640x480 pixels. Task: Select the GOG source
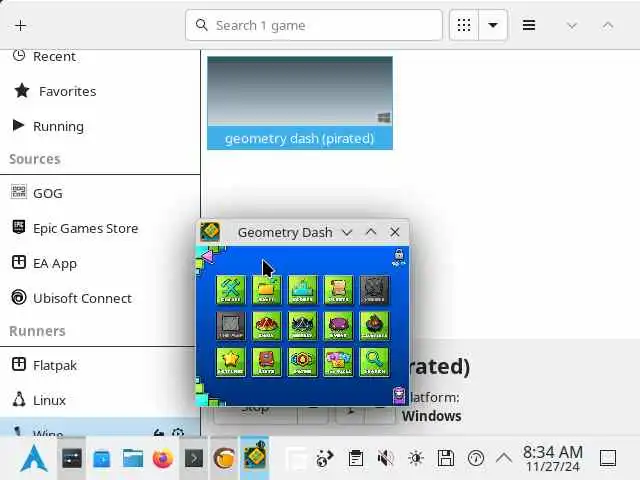tap(100, 193)
